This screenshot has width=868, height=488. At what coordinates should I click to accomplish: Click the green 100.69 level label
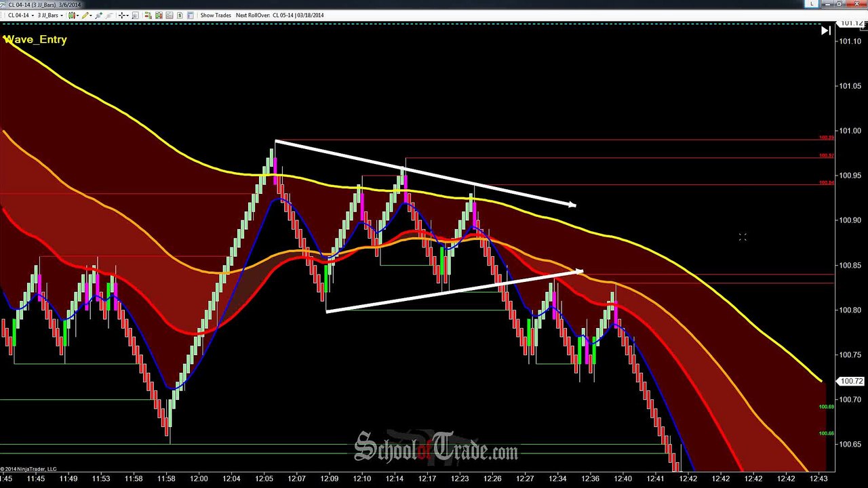(827, 407)
